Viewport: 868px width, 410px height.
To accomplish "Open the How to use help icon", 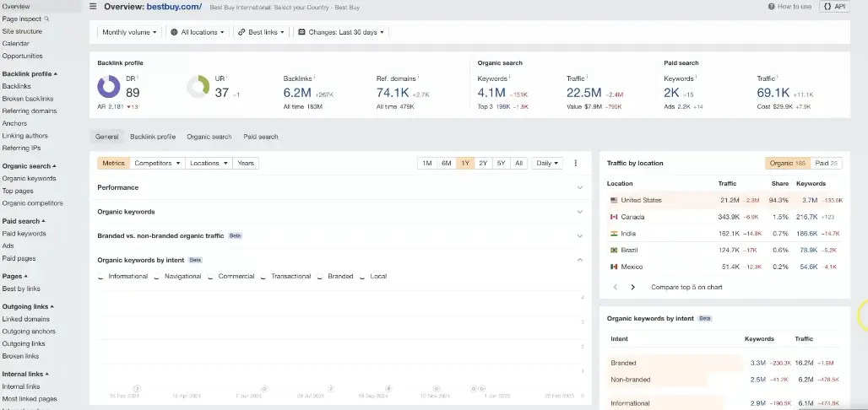I will pyautogui.click(x=771, y=7).
